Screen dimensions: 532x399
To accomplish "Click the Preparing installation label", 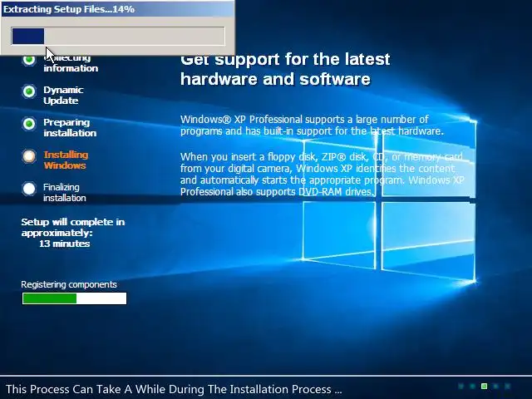I will [x=70, y=127].
